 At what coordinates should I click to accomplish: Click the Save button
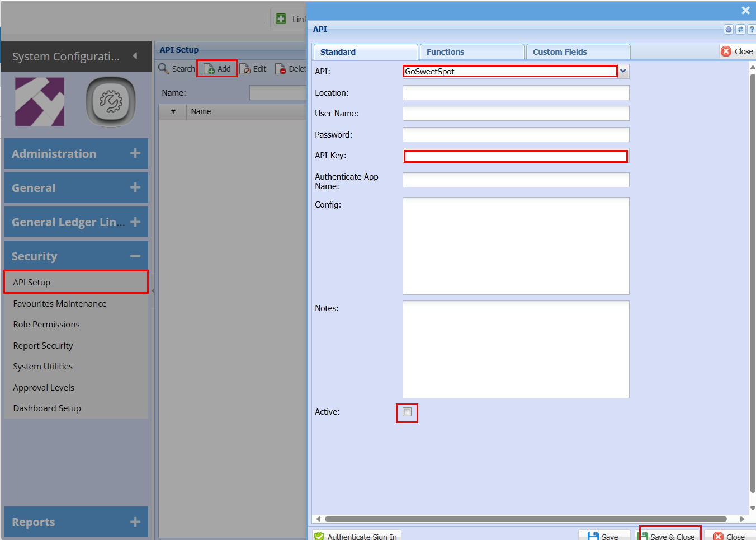(x=604, y=536)
